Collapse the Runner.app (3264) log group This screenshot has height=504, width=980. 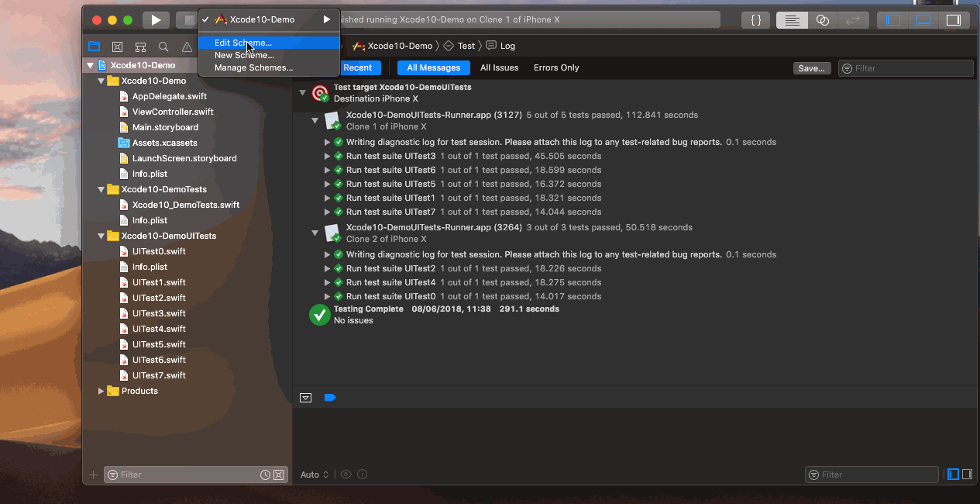tap(315, 233)
